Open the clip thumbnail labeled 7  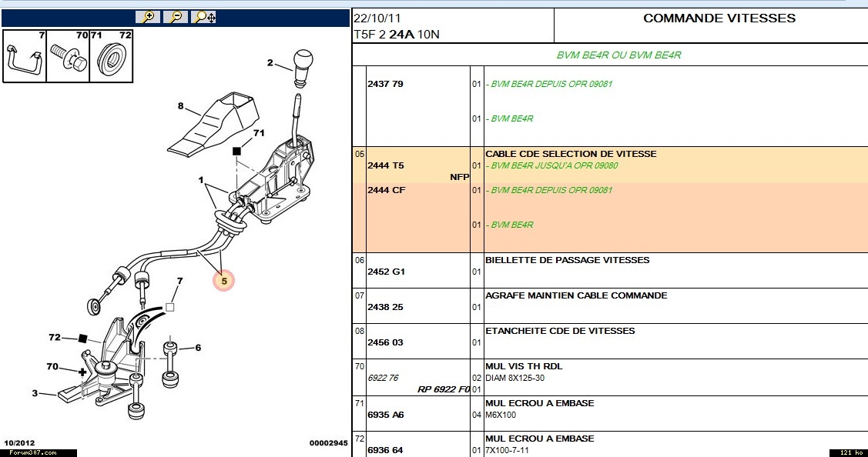[25, 56]
